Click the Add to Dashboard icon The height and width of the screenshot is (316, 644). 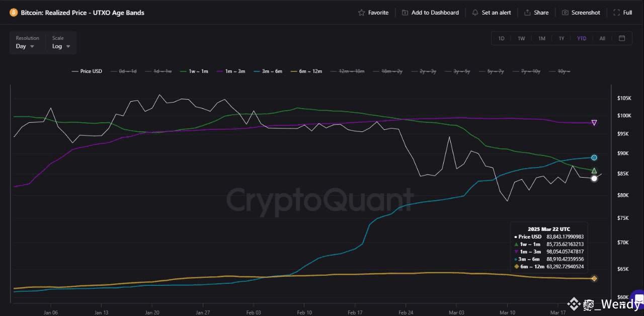(405, 13)
